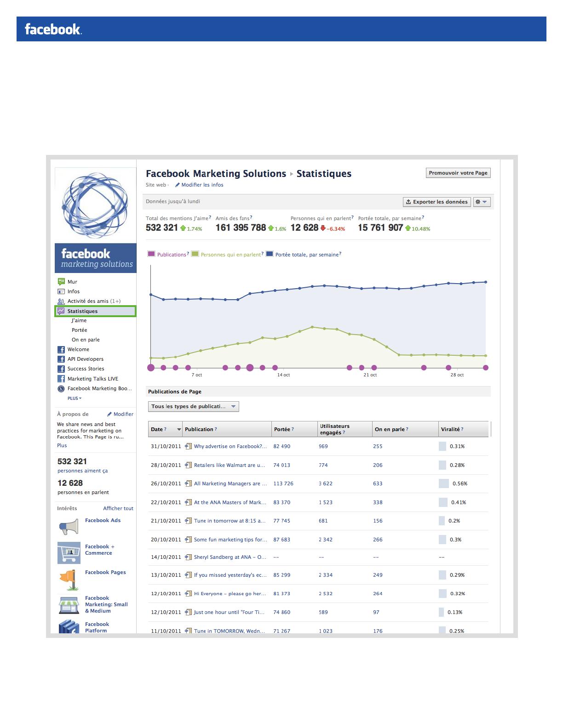
Task: Select J'aime sub-item under Statistiques
Action: (79, 320)
